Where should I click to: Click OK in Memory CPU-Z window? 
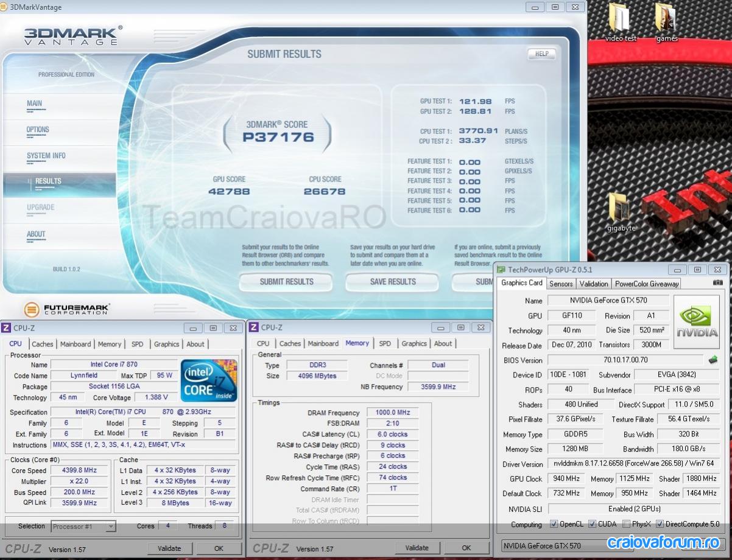[x=466, y=548]
